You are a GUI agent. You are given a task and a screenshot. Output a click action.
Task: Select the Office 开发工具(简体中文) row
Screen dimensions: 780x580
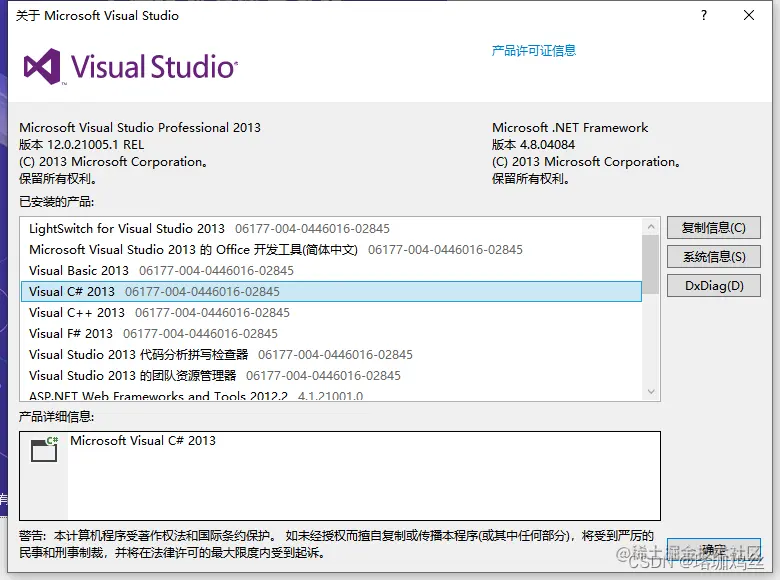(x=331, y=250)
